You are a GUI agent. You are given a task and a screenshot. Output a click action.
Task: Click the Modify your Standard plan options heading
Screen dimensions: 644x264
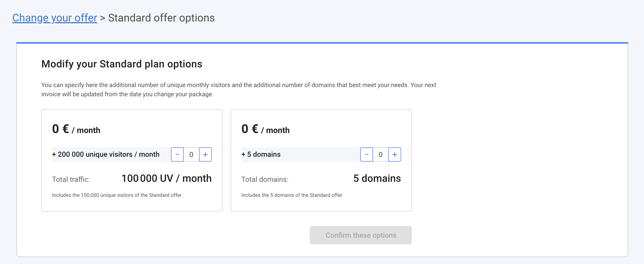coord(122,64)
